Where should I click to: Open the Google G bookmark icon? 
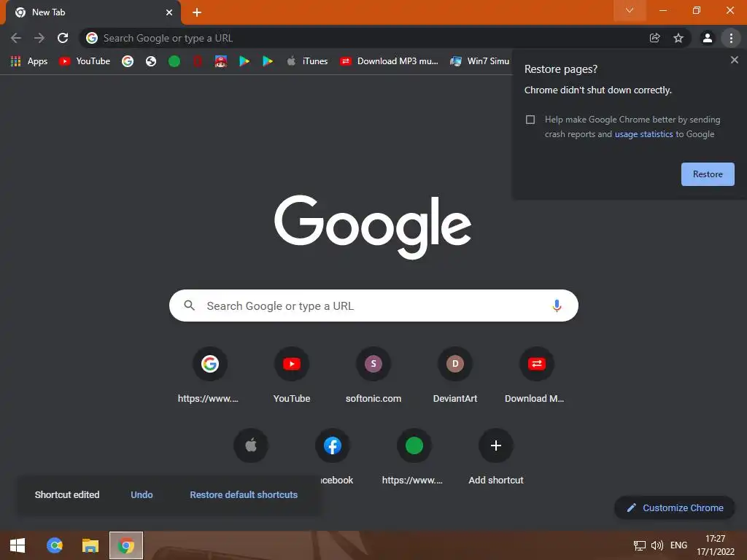[127, 61]
